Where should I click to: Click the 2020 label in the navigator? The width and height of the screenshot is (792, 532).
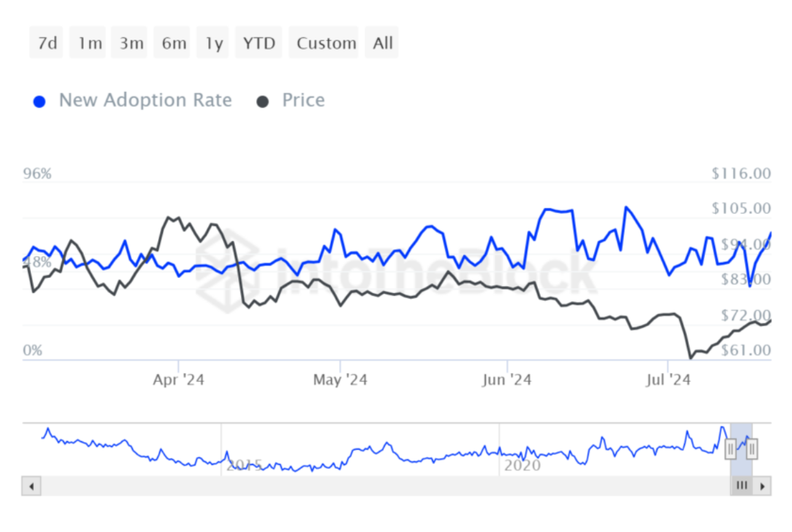[522, 466]
